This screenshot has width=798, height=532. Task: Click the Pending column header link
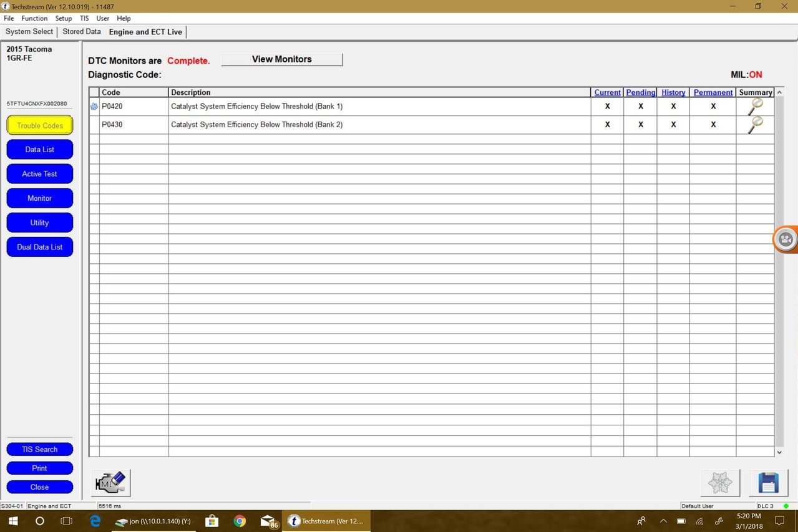click(x=641, y=92)
